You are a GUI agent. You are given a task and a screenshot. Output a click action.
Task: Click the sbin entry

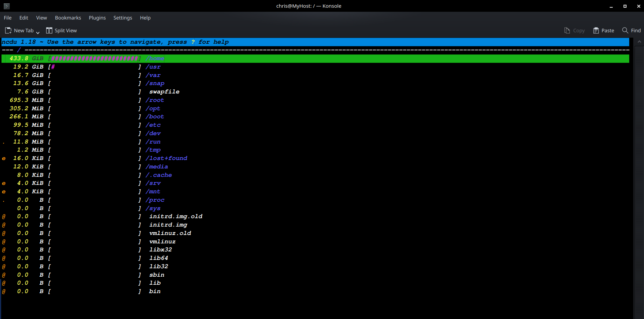tap(157, 275)
